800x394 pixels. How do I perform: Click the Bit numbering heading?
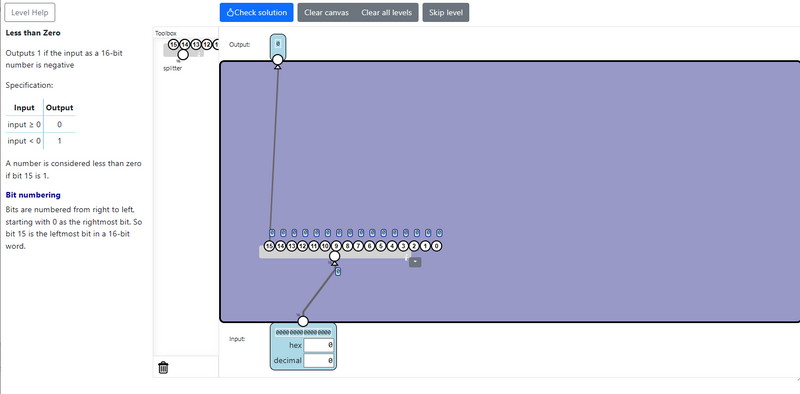pyautogui.click(x=33, y=195)
